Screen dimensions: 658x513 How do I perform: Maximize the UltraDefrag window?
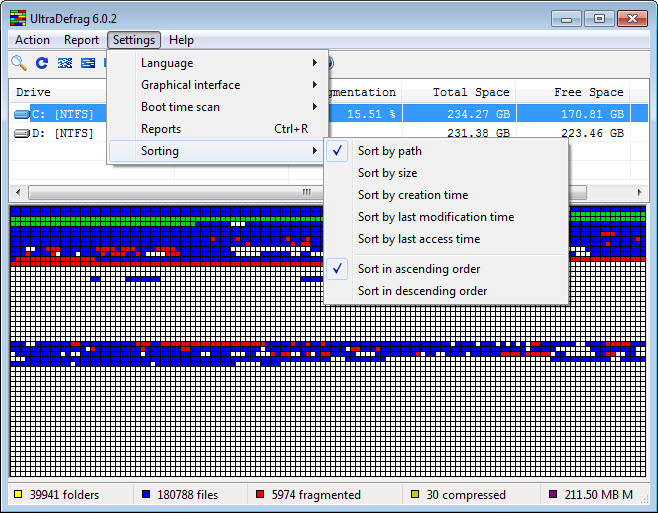coord(599,19)
